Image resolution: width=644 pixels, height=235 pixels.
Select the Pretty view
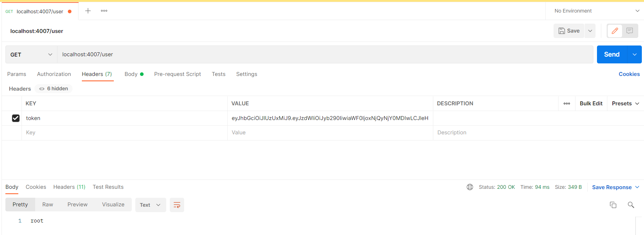click(x=20, y=205)
